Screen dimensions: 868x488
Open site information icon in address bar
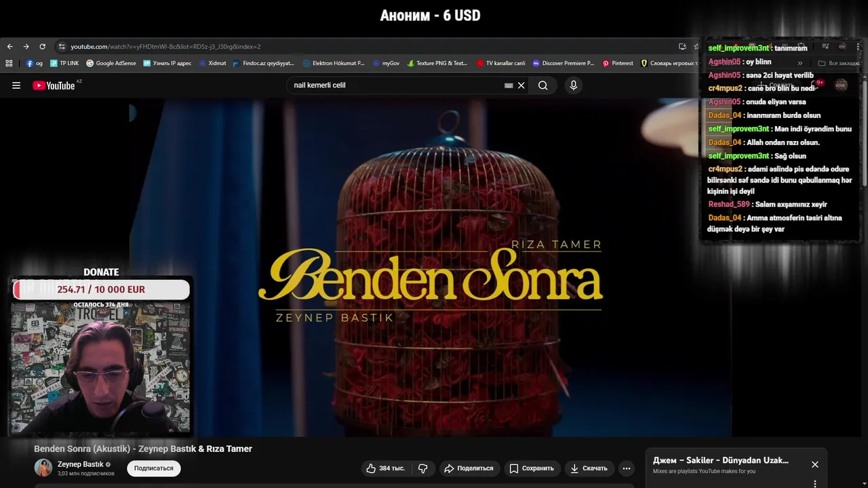click(x=62, y=47)
